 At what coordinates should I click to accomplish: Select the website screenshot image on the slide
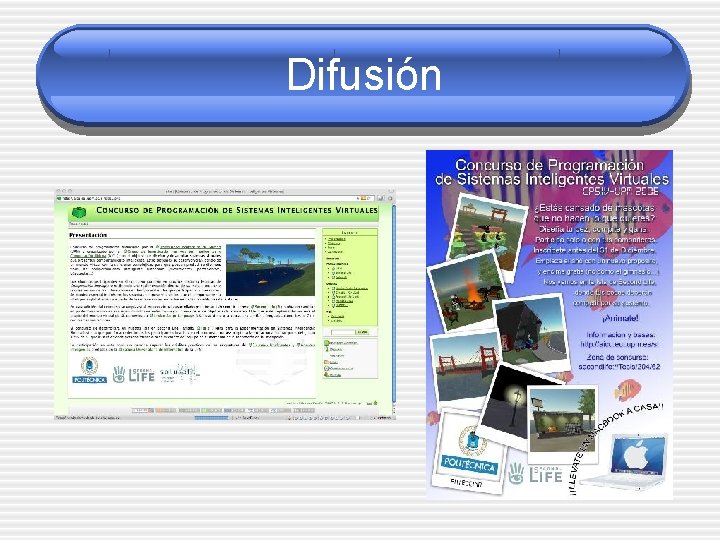tap(225, 304)
